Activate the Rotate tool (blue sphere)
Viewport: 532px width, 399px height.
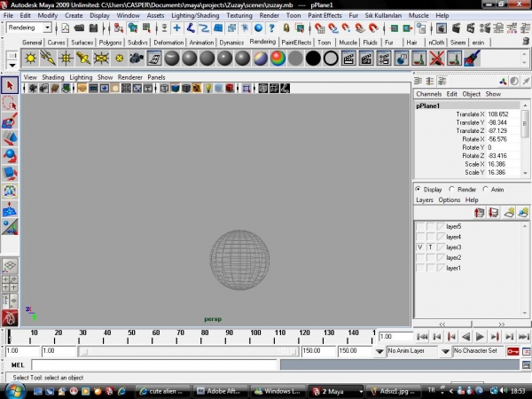pos(10,156)
